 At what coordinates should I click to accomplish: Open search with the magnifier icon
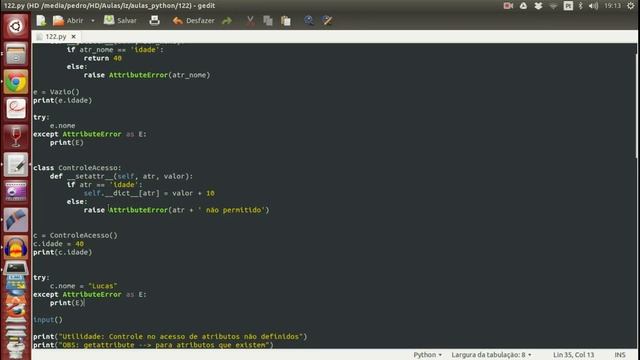tap(309, 20)
